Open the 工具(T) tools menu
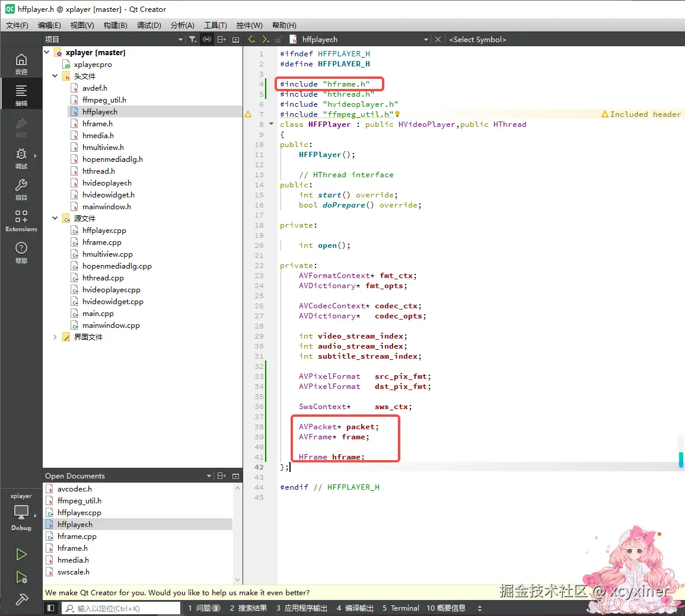The height and width of the screenshot is (616, 685). point(215,25)
